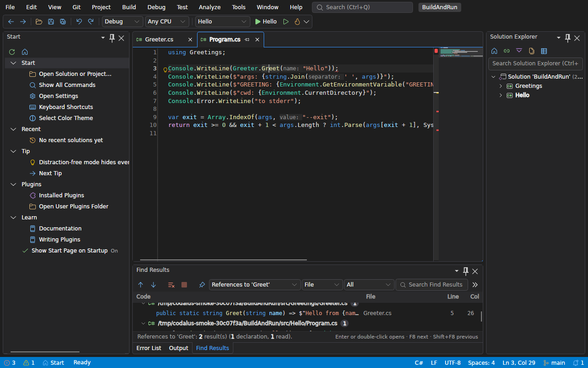Click the clear results icon in Find Results
The height and width of the screenshot is (368, 588).
pos(171,285)
